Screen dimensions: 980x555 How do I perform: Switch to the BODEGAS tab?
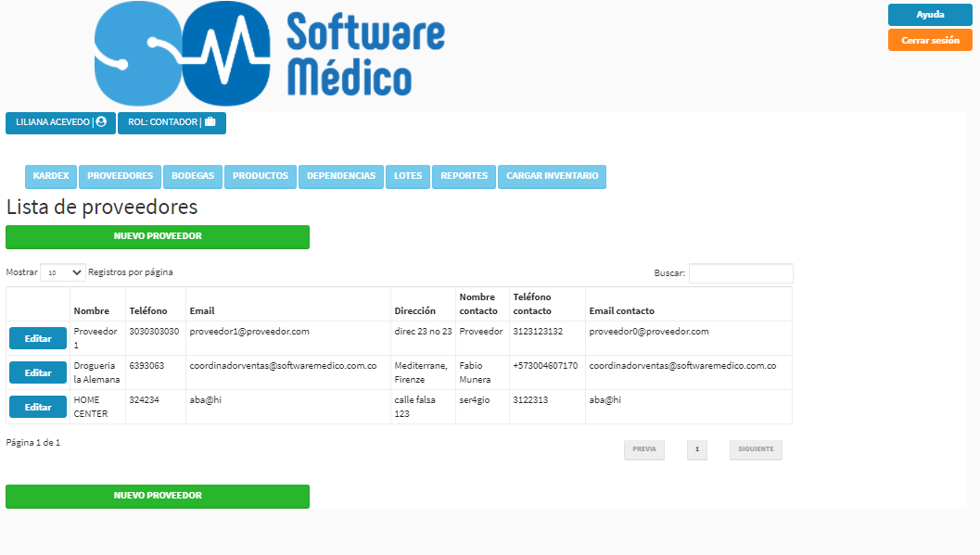click(x=193, y=176)
